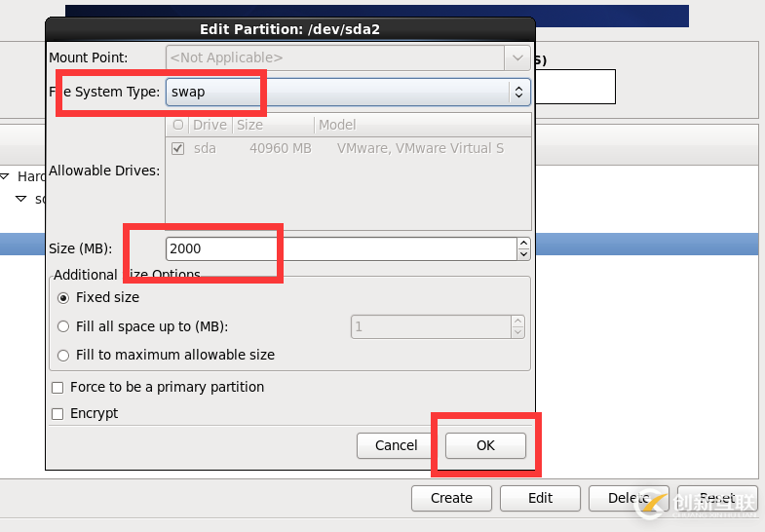Click the Drive column header
The image size is (765, 532).
pyautogui.click(x=210, y=125)
